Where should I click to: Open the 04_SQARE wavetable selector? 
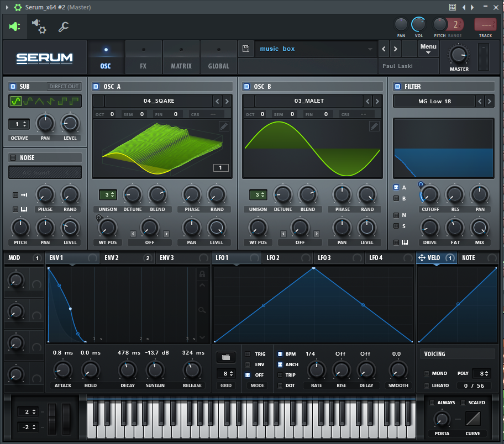pos(159,101)
